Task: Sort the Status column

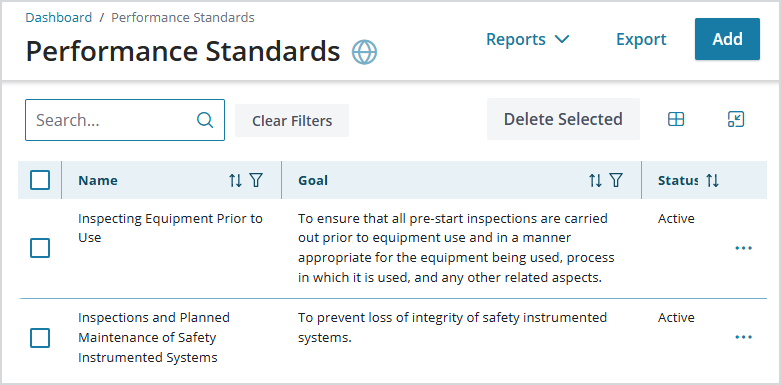Action: 713,180
